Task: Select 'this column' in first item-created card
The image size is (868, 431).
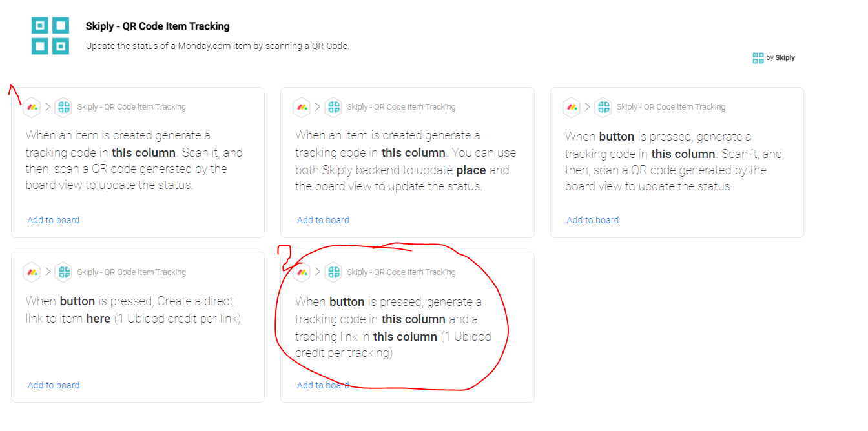Action: 143,153
